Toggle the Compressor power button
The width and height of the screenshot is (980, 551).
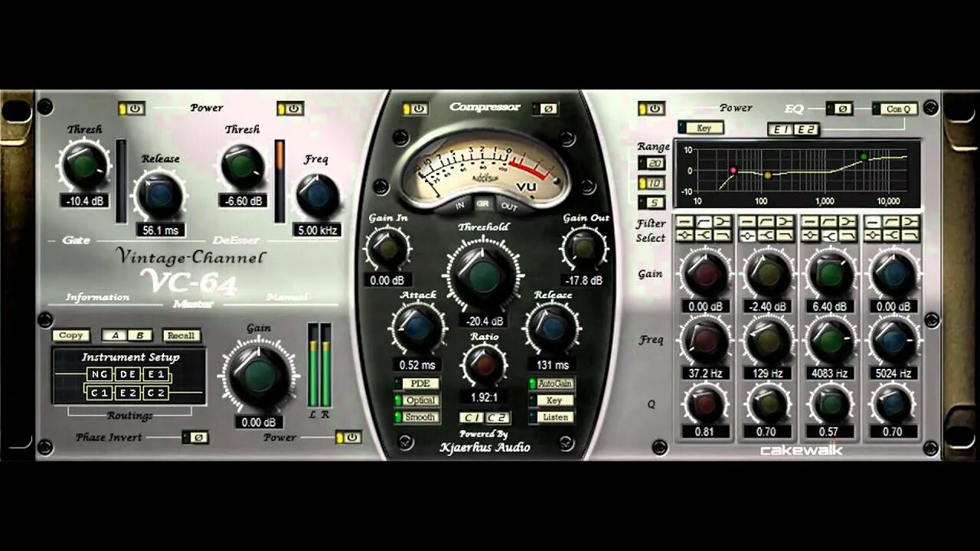point(416,109)
